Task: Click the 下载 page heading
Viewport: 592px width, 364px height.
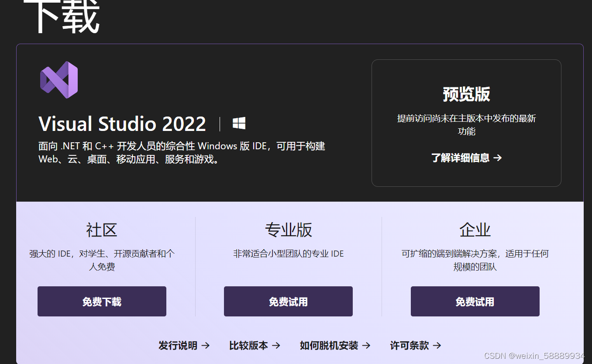Action: click(x=61, y=17)
